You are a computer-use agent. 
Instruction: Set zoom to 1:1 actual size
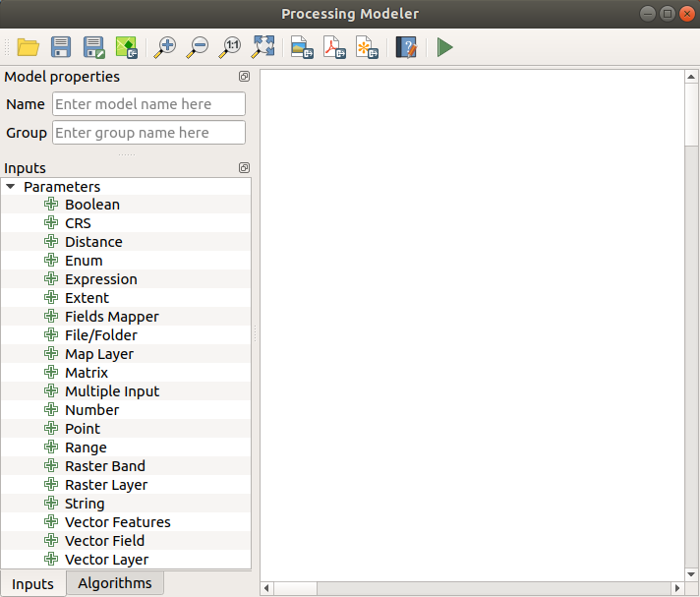pos(231,47)
